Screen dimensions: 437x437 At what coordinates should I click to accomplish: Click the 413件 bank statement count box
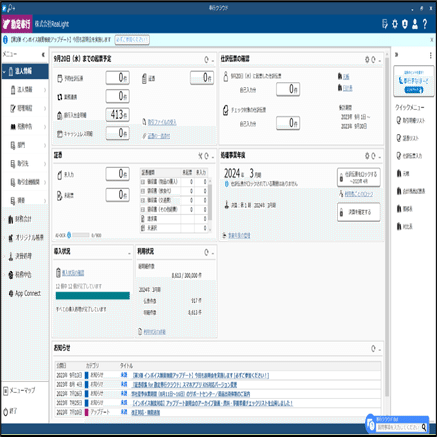(x=118, y=115)
